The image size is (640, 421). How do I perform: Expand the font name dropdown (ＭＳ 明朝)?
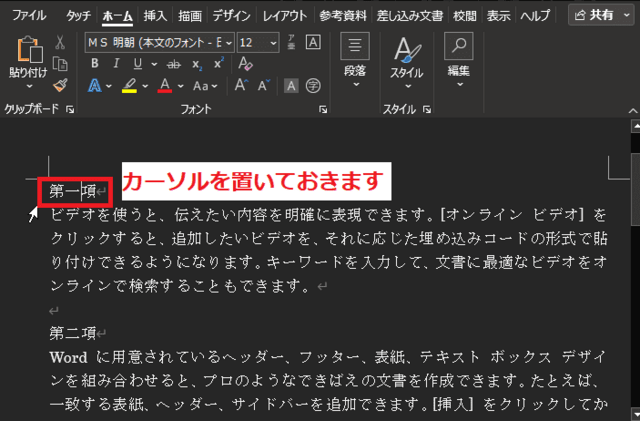(229, 42)
